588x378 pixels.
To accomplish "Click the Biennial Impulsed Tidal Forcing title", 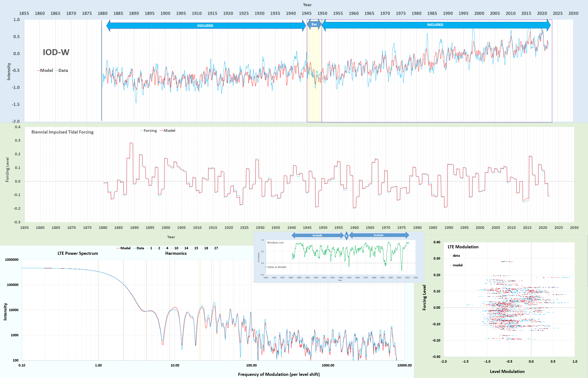I will [62, 132].
